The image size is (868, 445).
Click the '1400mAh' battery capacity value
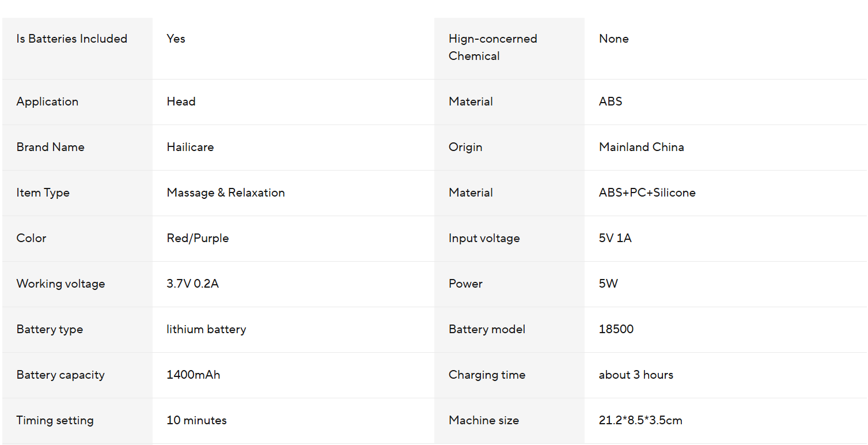(193, 375)
